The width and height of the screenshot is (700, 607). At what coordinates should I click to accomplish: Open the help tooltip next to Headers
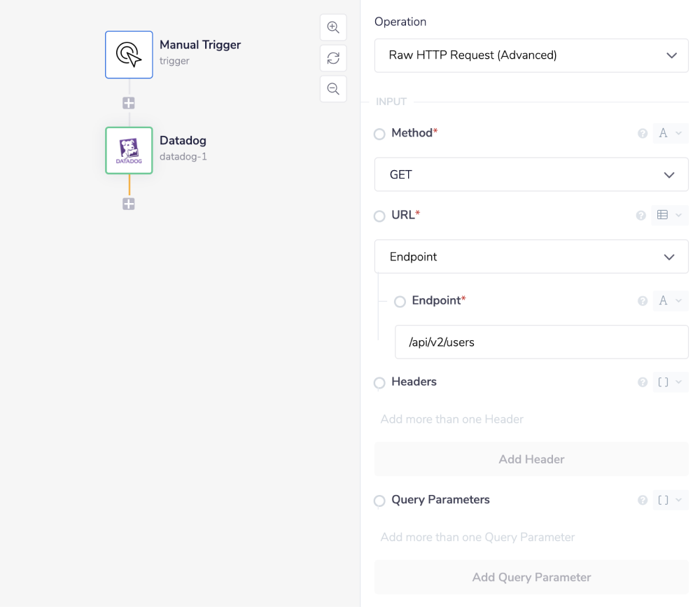click(642, 382)
